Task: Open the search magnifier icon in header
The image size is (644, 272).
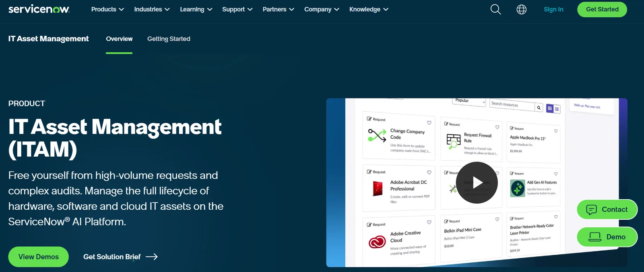Action: tap(495, 9)
